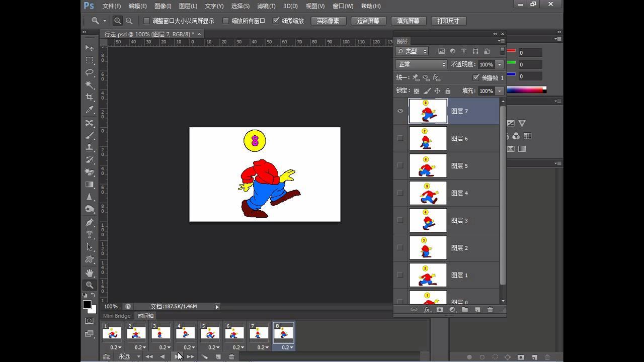
Task: Duplicate selected frame icon in timeline
Action: 218,356
